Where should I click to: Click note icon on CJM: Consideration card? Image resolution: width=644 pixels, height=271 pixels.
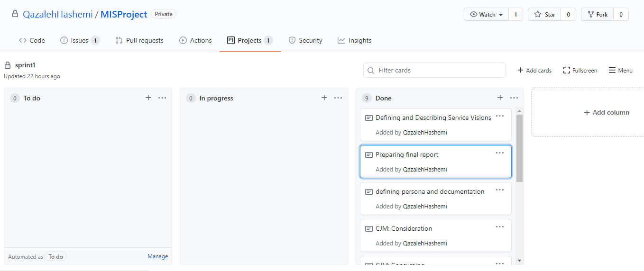369,229
